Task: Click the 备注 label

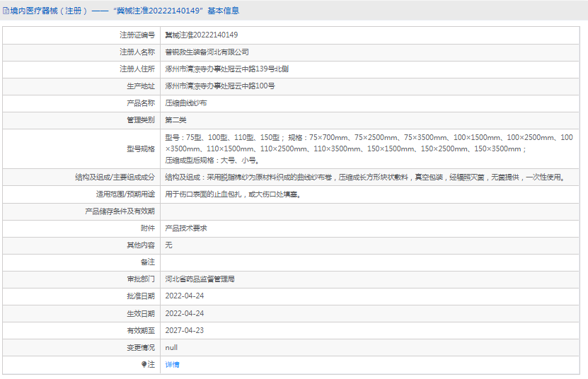Action: pos(148,262)
